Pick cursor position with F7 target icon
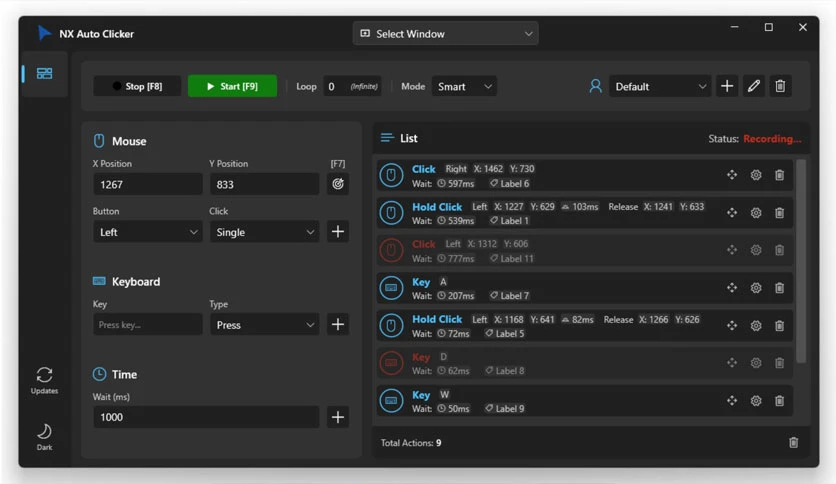The height and width of the screenshot is (484, 836). 338,184
